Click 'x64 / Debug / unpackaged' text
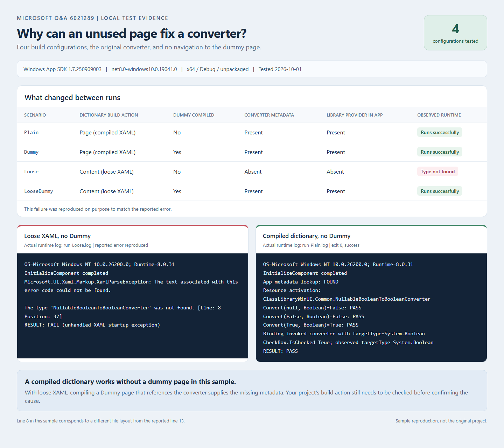Viewport: 504px width, 448px height. pos(218,69)
